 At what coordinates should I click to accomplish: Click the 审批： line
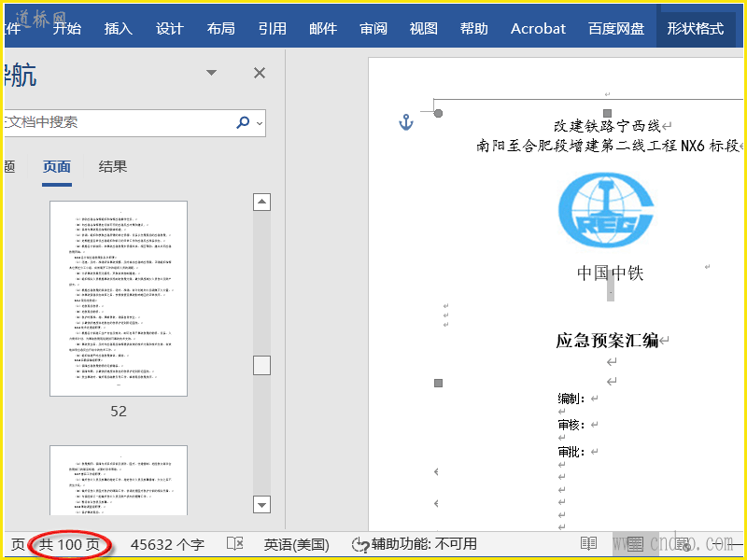[x=571, y=451]
